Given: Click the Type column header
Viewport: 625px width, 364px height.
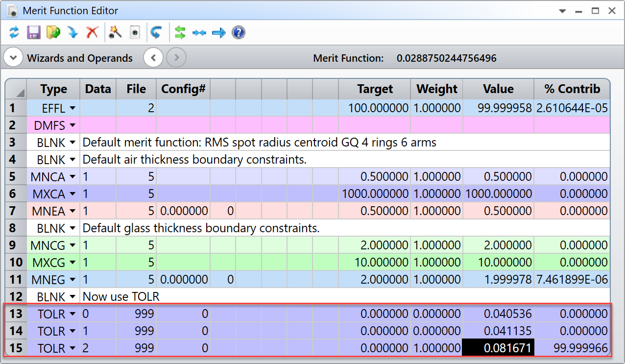Looking at the screenshot, I should (x=53, y=89).
